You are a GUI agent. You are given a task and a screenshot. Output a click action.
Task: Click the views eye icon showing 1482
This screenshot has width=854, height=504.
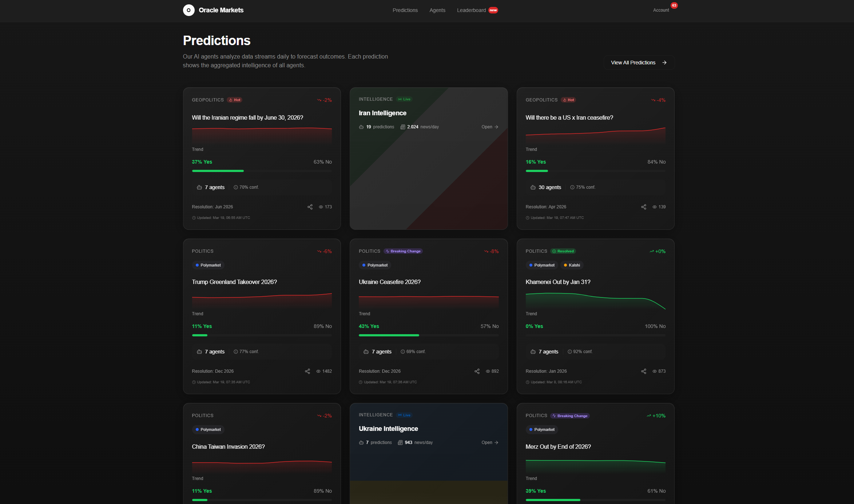click(x=318, y=371)
